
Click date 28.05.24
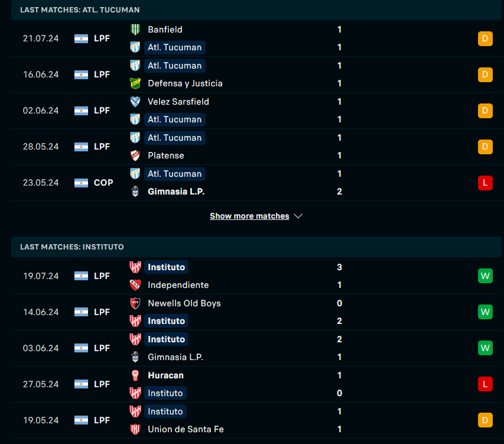(41, 147)
